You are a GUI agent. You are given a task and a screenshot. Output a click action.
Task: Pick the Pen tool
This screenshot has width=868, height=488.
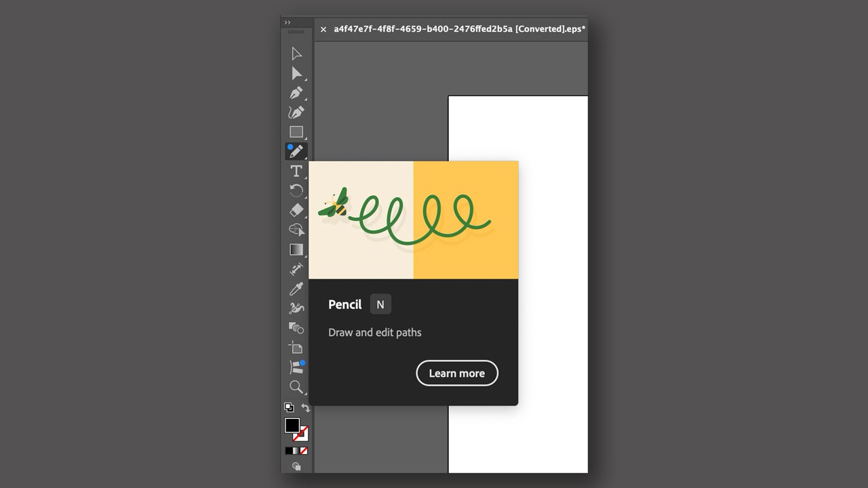(296, 93)
